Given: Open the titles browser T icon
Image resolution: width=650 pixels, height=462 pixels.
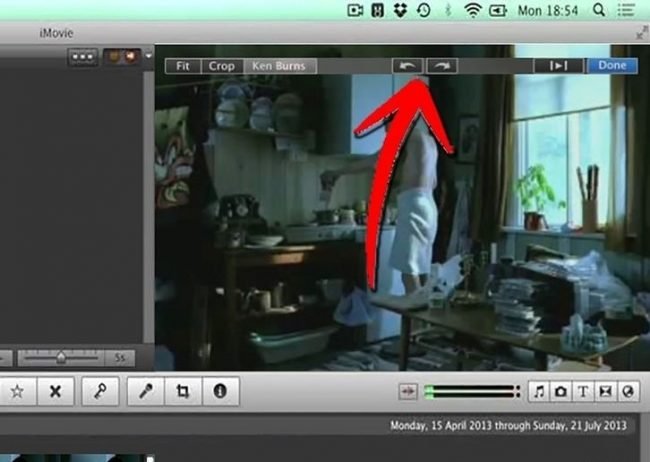Looking at the screenshot, I should tap(584, 392).
